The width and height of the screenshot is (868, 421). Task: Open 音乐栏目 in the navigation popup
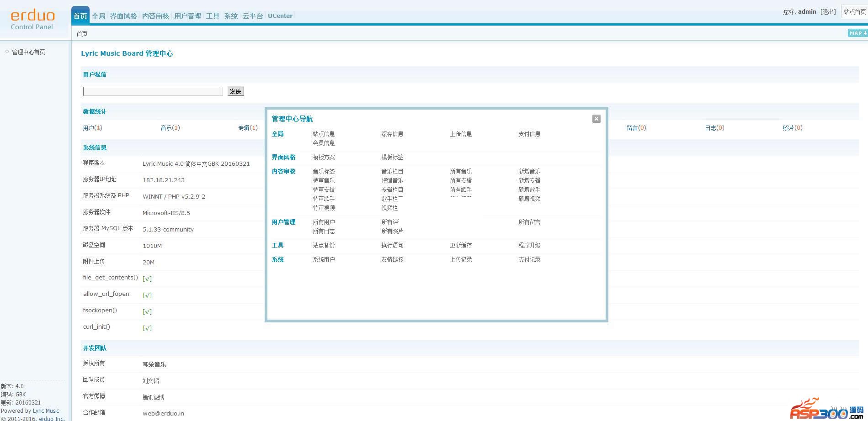392,171
